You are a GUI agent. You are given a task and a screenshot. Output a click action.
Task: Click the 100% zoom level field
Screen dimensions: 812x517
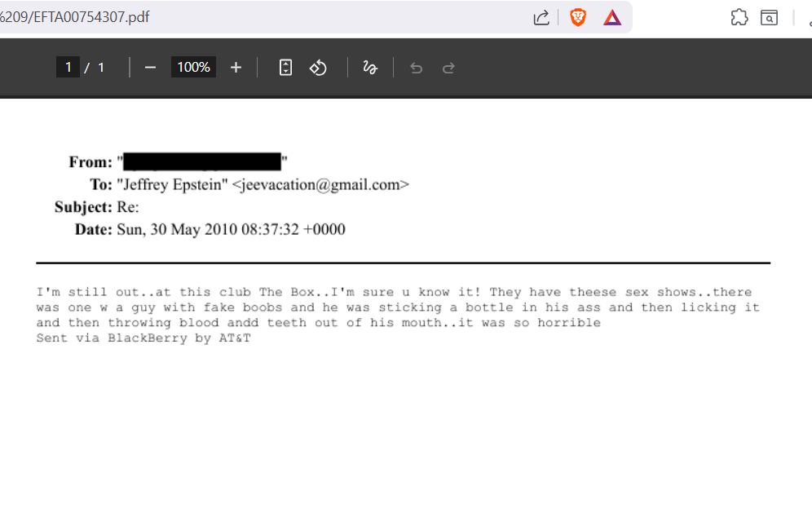click(x=193, y=68)
